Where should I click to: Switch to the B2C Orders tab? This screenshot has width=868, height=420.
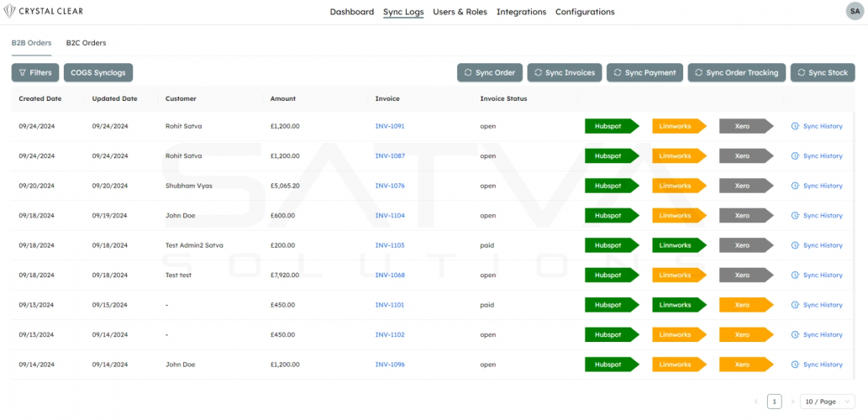coord(87,43)
